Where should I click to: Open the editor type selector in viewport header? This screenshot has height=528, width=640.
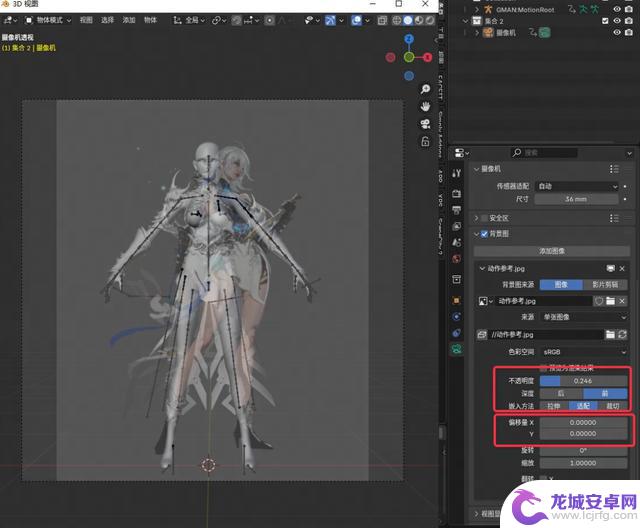[x=10, y=20]
